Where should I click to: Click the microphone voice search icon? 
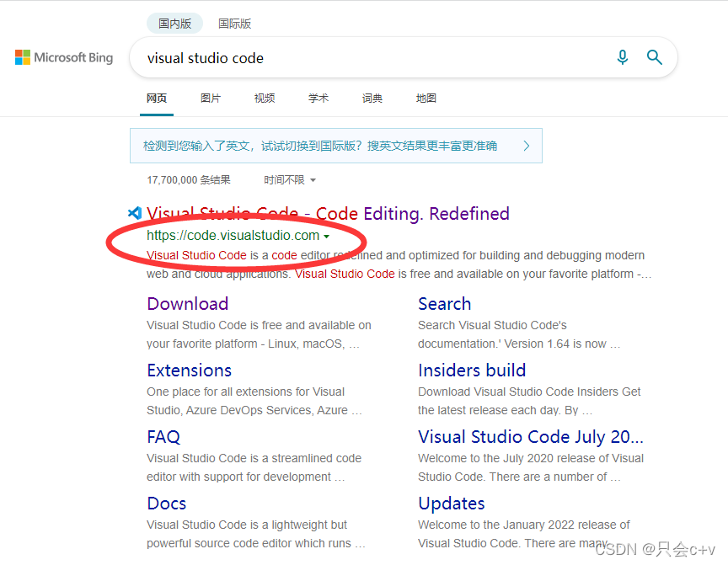(x=622, y=57)
